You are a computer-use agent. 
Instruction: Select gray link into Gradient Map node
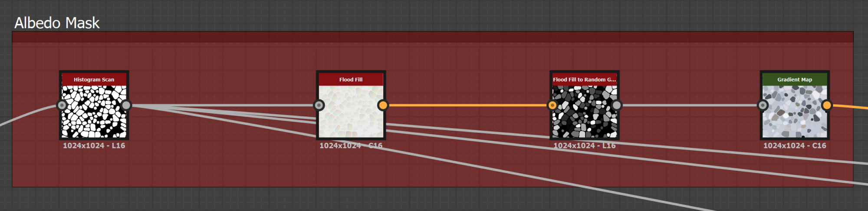pyautogui.click(x=689, y=105)
